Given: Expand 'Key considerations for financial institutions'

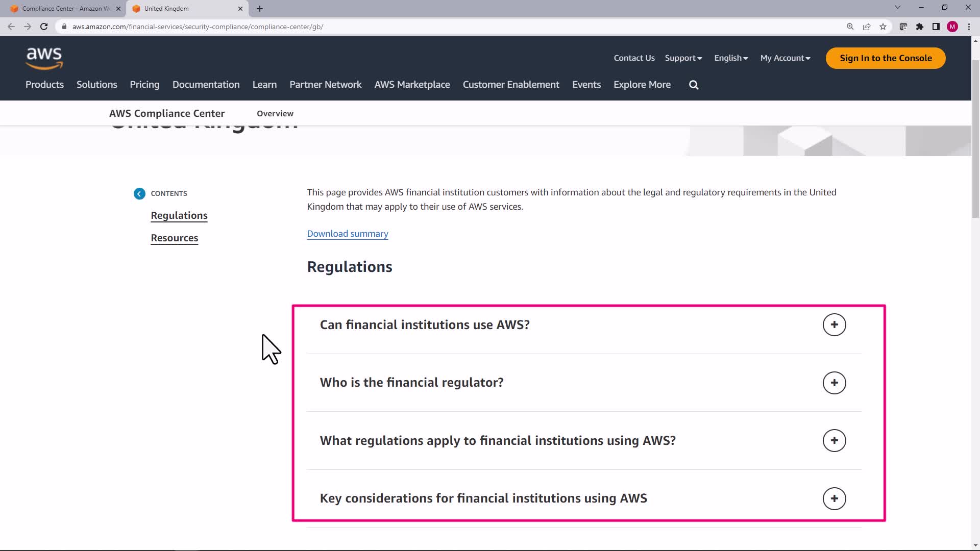Looking at the screenshot, I should tap(834, 498).
